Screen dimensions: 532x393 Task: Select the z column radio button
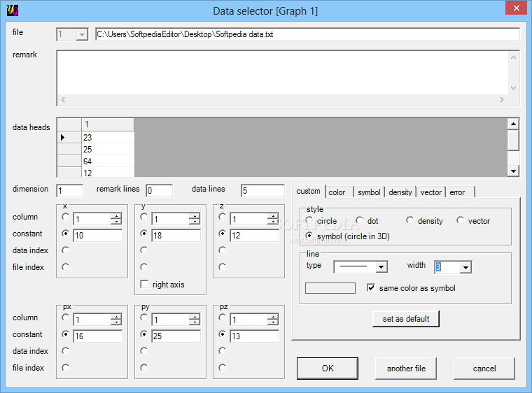coord(222,217)
